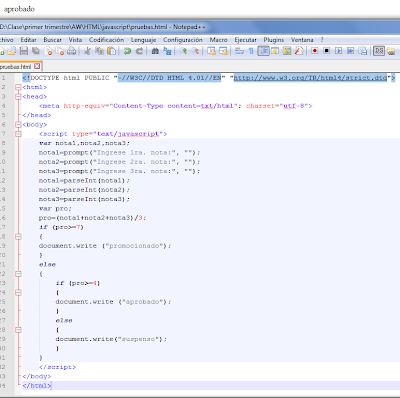The height and width of the screenshot is (398, 400).
Task: Collapse the <html> fold marker
Action: point(18,87)
